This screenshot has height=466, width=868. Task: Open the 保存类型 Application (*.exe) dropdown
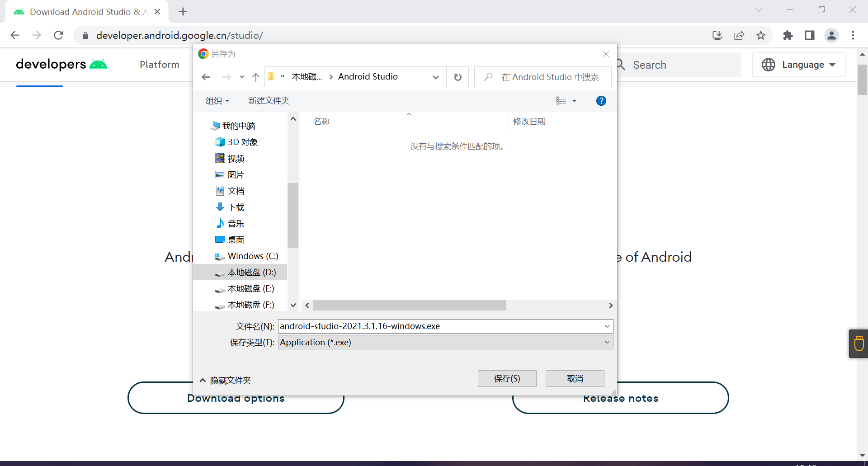tap(445, 343)
